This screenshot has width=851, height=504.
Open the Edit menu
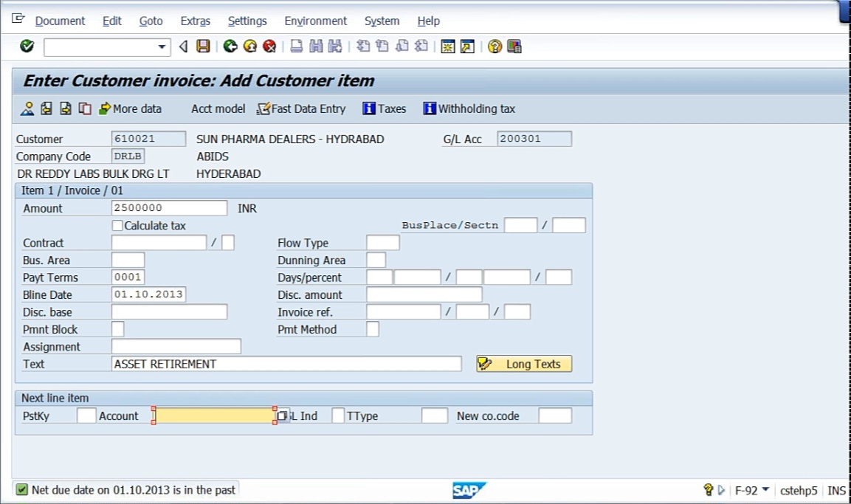coord(111,21)
